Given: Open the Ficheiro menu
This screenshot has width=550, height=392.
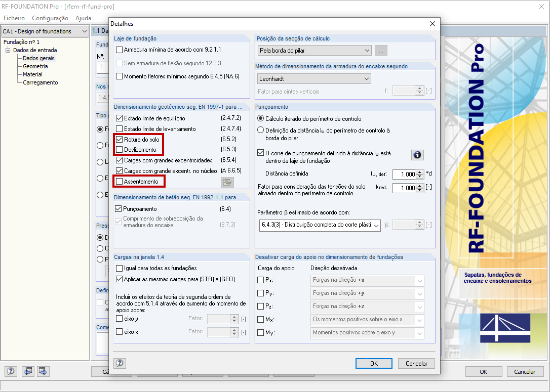Looking at the screenshot, I should tap(14, 18).
